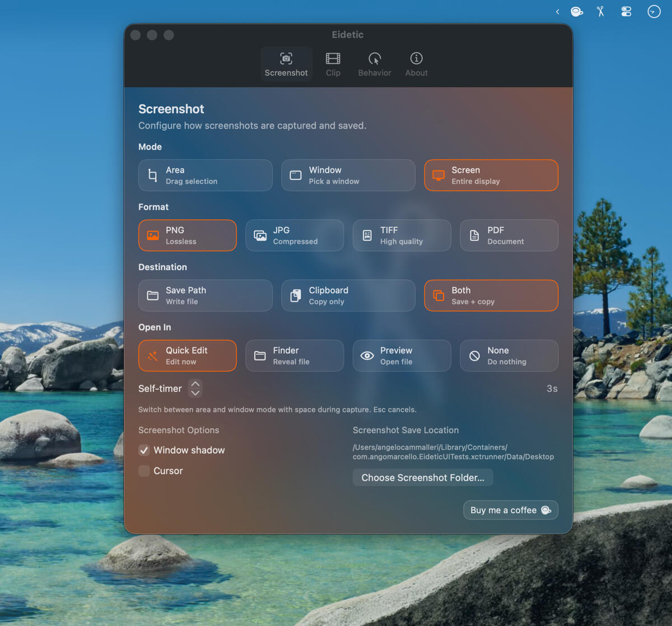
Task: Set format to TIFF High quality
Action: pos(402,235)
